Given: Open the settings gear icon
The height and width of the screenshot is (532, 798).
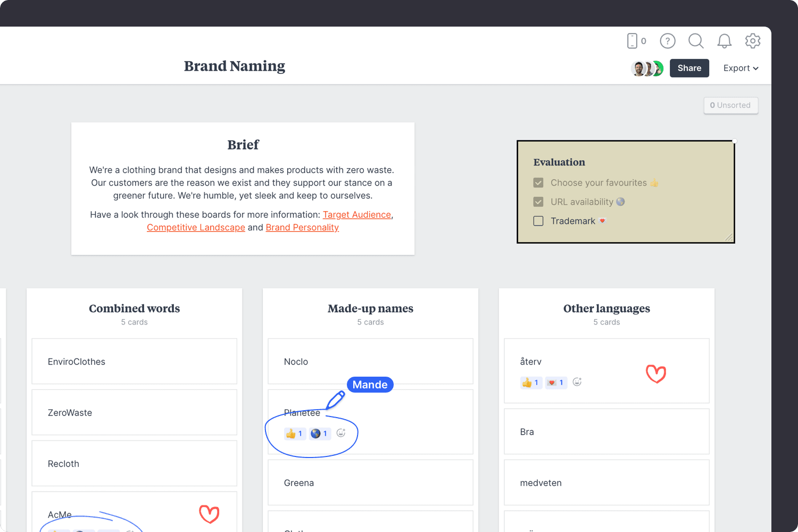Looking at the screenshot, I should click(x=753, y=41).
